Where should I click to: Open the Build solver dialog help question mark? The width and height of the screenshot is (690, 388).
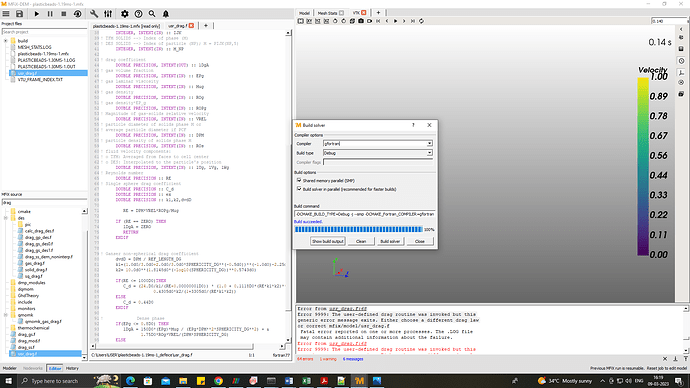click(x=413, y=125)
